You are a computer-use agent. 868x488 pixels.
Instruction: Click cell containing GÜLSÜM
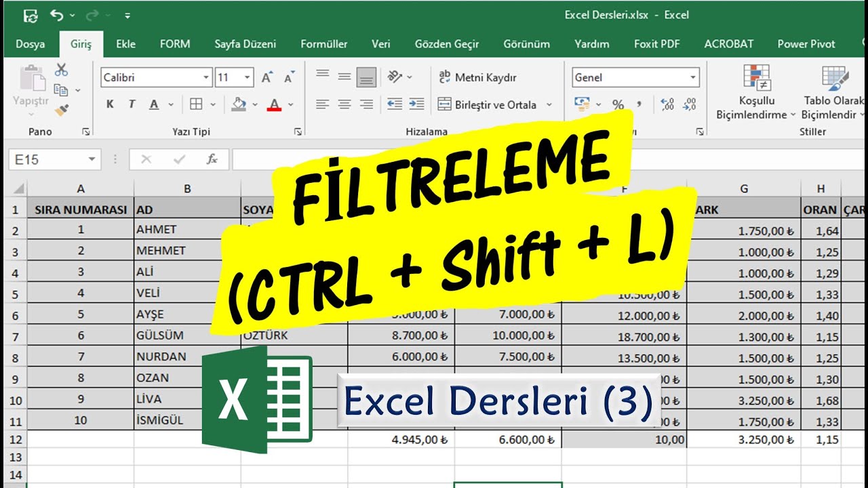click(187, 335)
